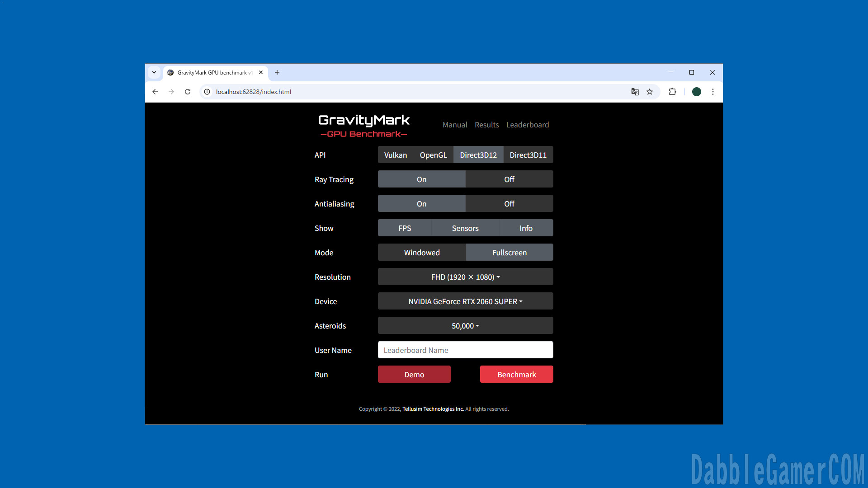868x488 pixels.
Task: Open the 50,000 asteroids dropdown
Action: 465,326
